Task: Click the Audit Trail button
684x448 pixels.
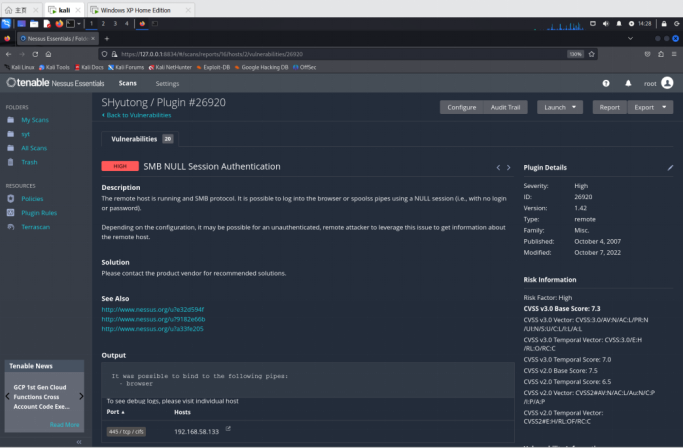Action: point(505,107)
